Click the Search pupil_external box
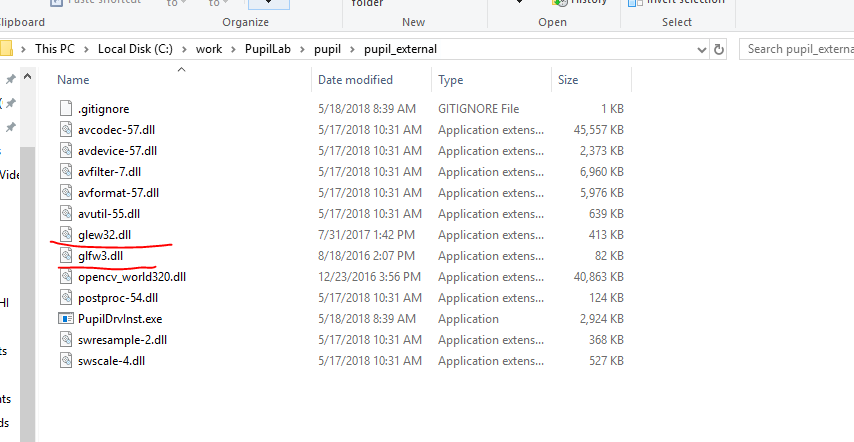The width and height of the screenshot is (854, 442). tap(797, 49)
